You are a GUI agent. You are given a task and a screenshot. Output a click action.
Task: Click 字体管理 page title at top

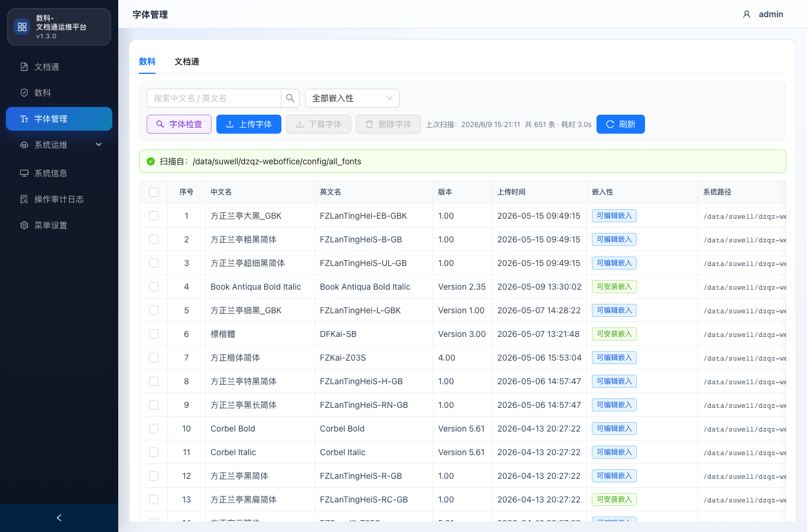[150, 14]
